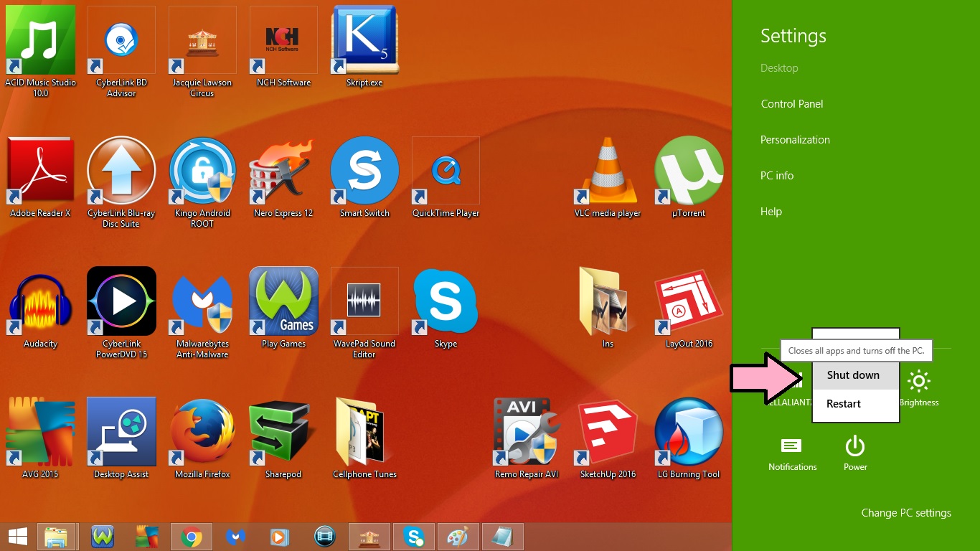Open the Brightness control
The width and height of the screenshot is (980, 551).
click(x=919, y=388)
